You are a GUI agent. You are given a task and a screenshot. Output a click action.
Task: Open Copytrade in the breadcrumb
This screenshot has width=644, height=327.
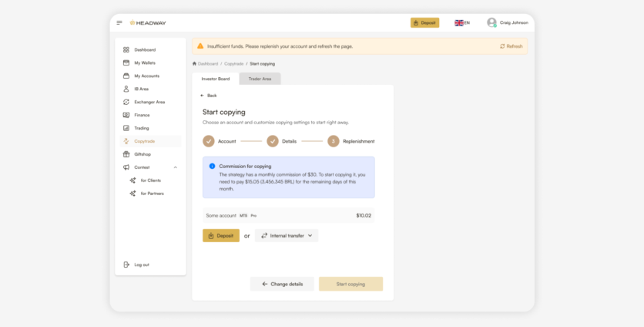pos(233,63)
